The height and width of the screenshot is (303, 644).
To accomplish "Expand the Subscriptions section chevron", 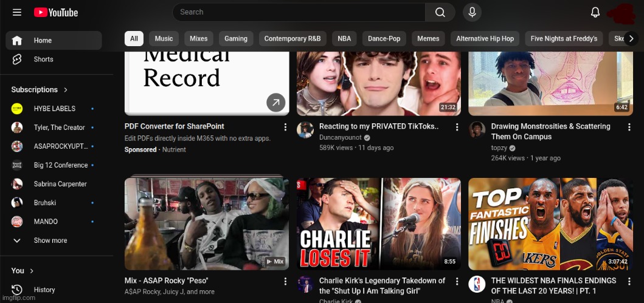I will [66, 90].
